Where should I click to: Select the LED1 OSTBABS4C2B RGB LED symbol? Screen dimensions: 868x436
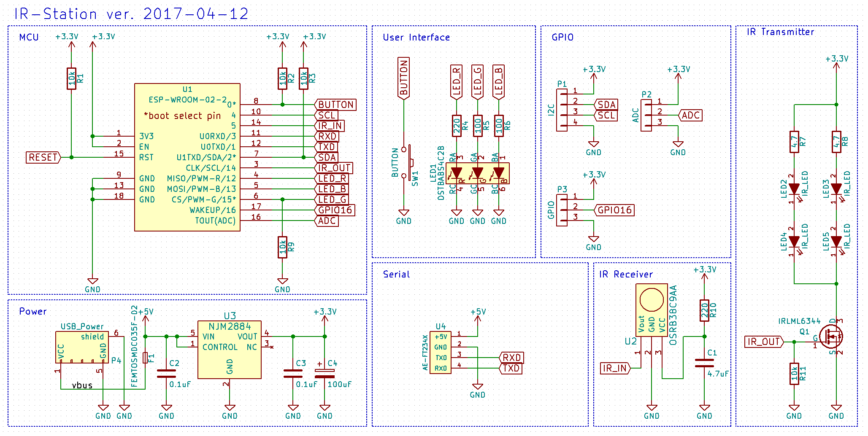(478, 173)
